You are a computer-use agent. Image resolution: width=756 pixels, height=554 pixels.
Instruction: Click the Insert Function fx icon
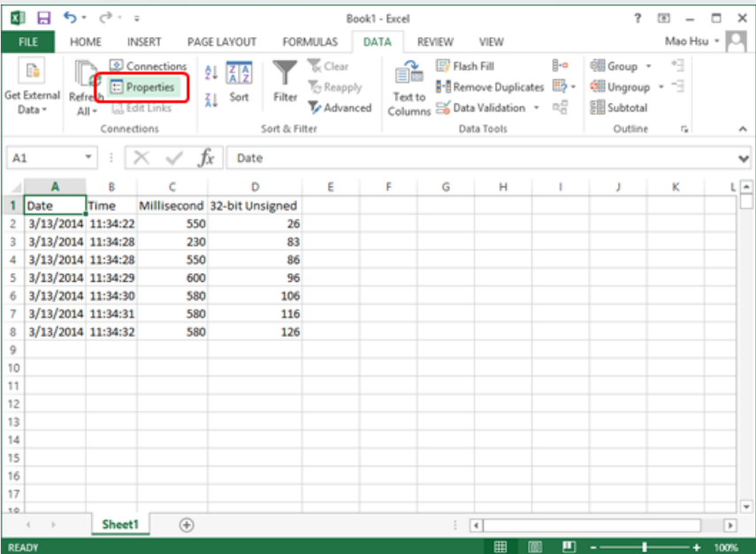click(x=206, y=157)
